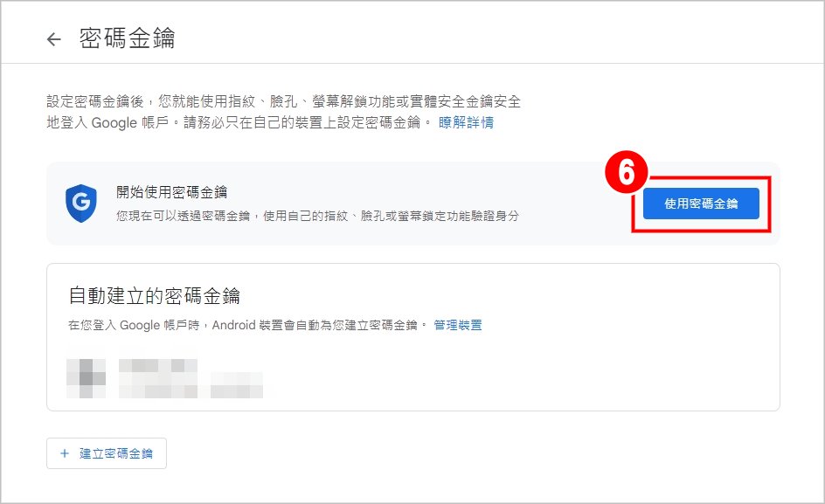Click the red number 6 badge
The height and width of the screenshot is (504, 825).
point(626,172)
